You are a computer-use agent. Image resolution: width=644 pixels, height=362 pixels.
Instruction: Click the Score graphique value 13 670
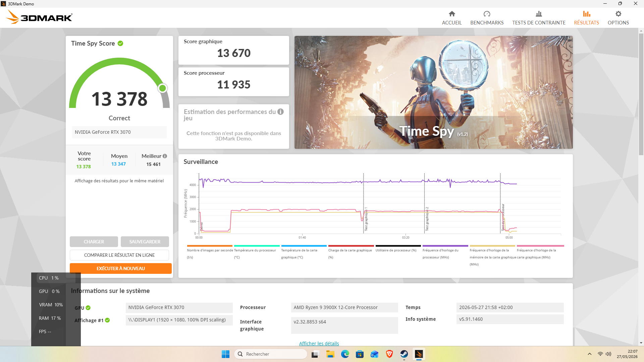234,53
